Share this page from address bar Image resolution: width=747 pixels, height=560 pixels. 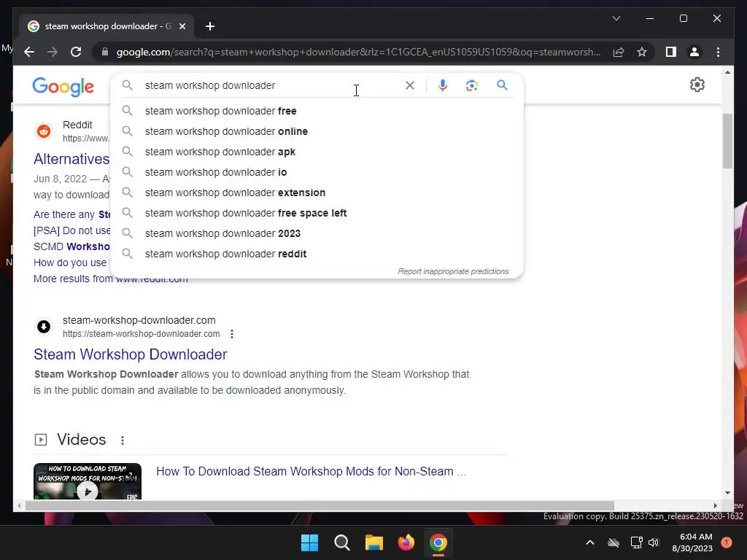click(619, 52)
